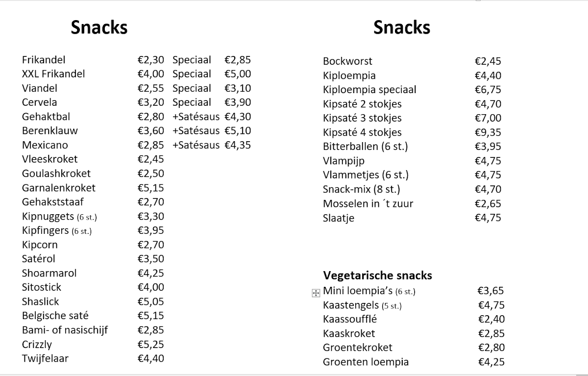Image resolution: width=588 pixels, height=376 pixels.
Task: Click the right Snacks heading
Action: pos(401,27)
